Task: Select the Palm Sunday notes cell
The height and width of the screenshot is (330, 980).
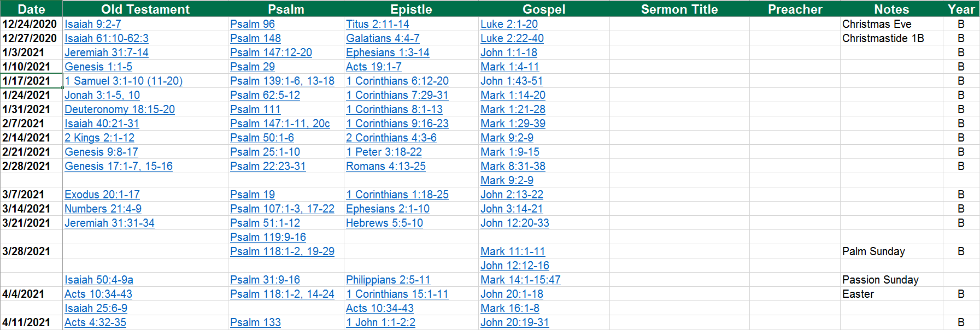Action: point(873,251)
